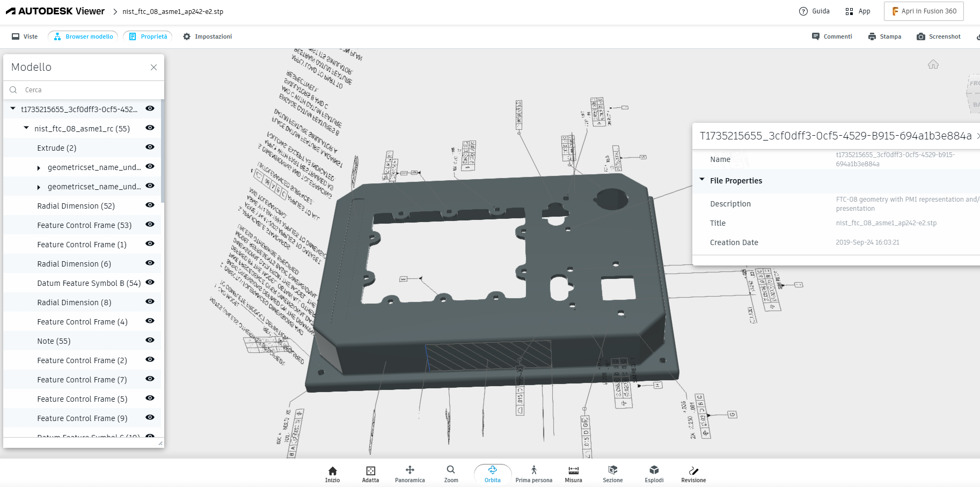980x487 pixels.
Task: Open the App menu
Action: pos(858,11)
